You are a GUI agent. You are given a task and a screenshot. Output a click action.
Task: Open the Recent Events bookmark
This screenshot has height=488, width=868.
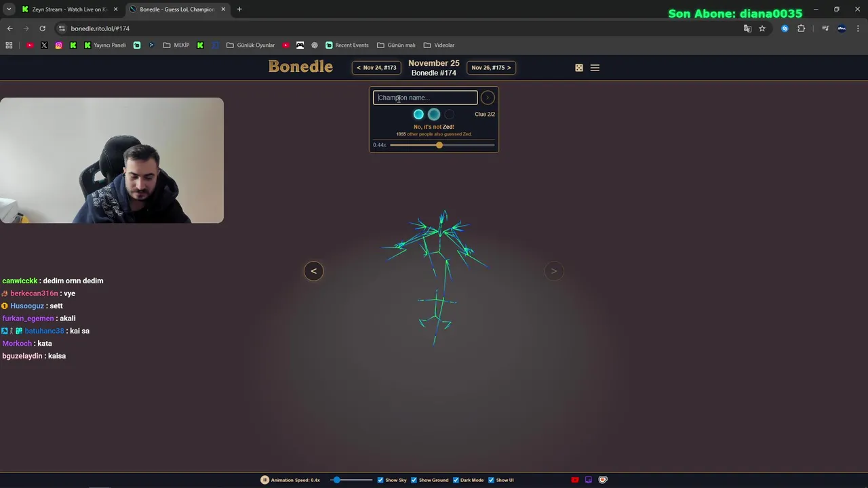[347, 45]
